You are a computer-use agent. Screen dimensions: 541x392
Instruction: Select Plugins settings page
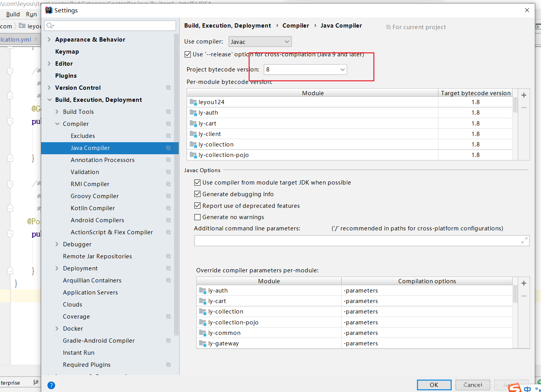coord(66,76)
